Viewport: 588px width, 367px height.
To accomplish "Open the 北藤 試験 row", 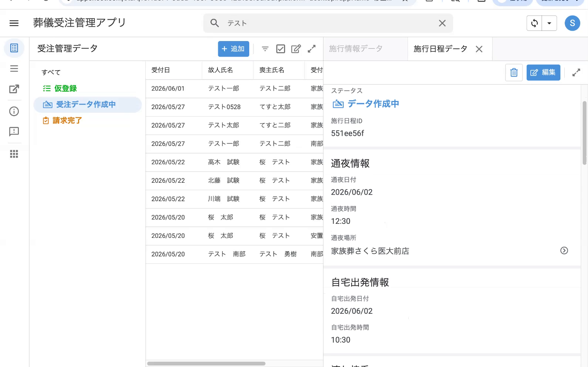I will click(x=234, y=181).
